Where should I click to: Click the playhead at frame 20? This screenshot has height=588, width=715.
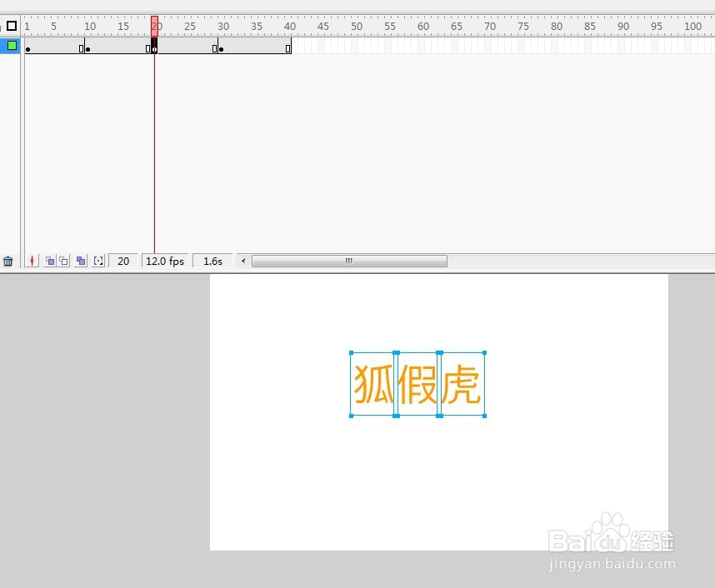pos(153,25)
